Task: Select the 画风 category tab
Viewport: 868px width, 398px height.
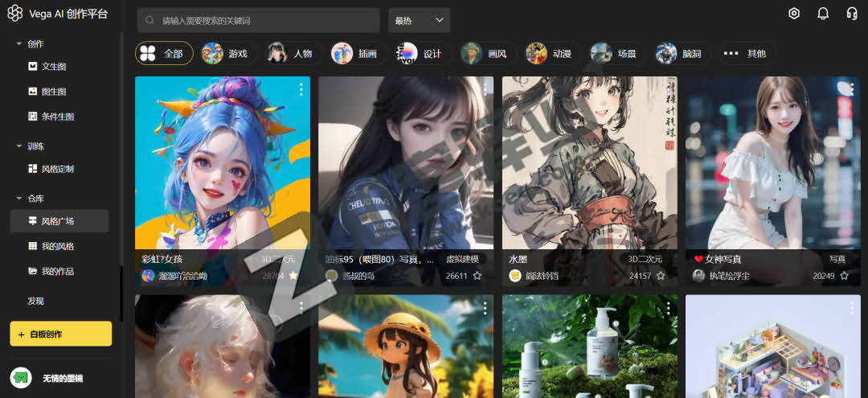Action: pyautogui.click(x=488, y=53)
